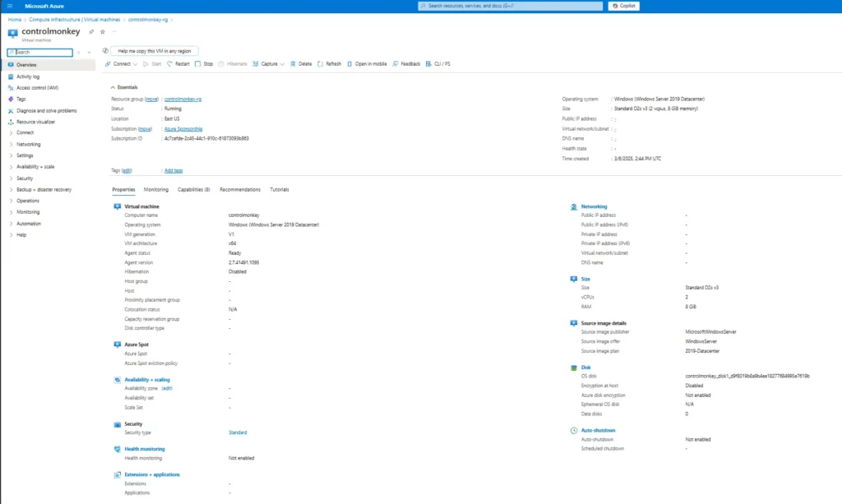Click the Auto-shutdown clock icon
Screen dimensions: 842x504
[573, 431]
